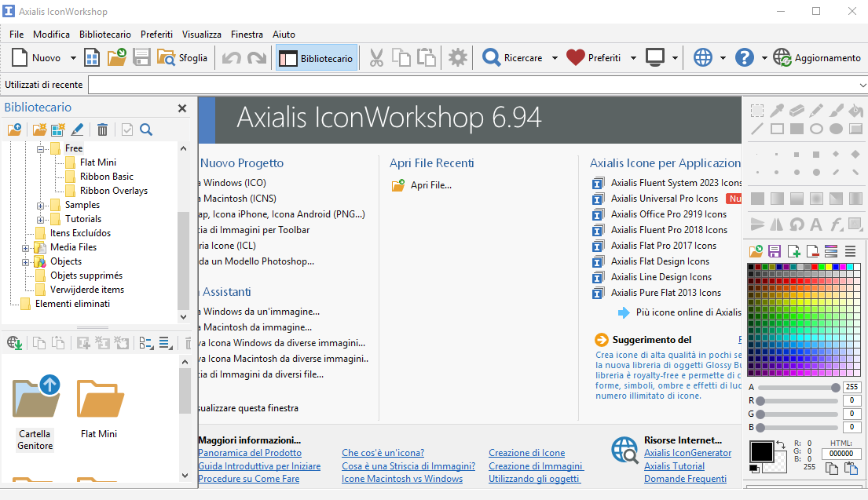This screenshot has width=868, height=500.
Task: Select the flood fill bucket tool
Action: click(855, 111)
